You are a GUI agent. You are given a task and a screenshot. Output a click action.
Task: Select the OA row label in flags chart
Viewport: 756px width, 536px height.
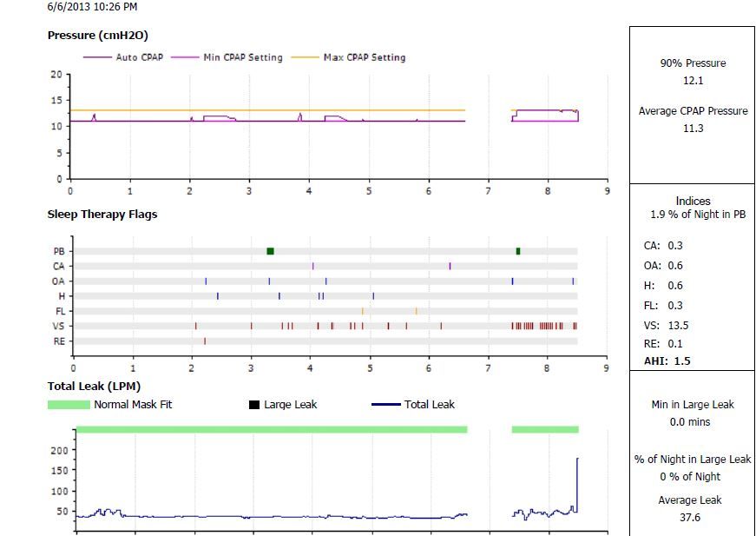pyautogui.click(x=58, y=281)
